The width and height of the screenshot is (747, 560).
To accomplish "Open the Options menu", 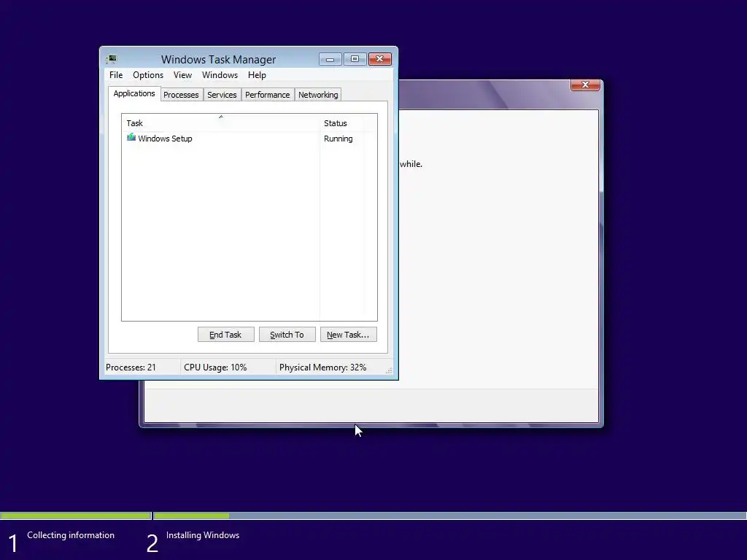I will (x=147, y=75).
